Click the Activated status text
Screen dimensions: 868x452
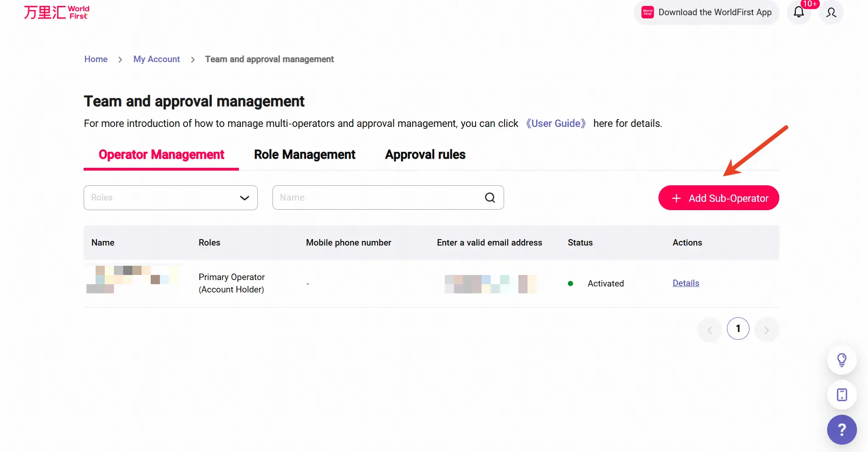[606, 284]
